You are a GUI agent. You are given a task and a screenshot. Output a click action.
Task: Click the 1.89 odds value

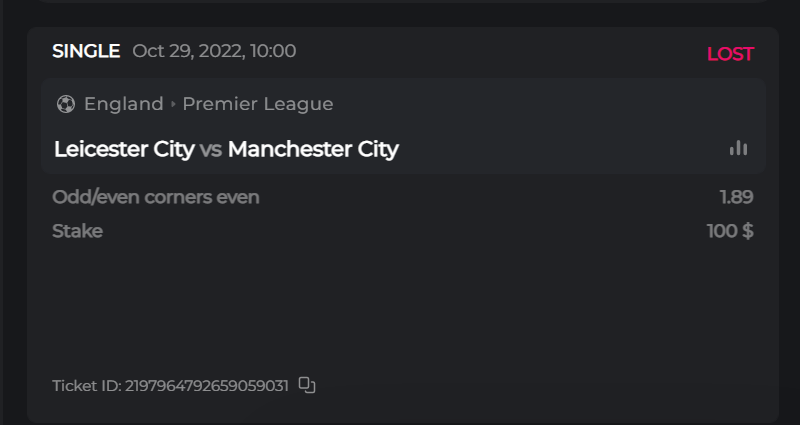(x=736, y=197)
